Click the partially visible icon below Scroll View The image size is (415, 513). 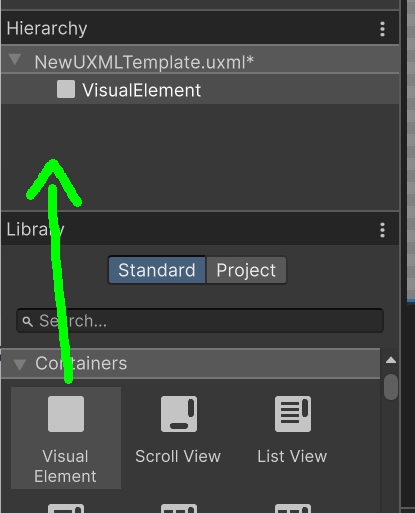tap(179, 508)
